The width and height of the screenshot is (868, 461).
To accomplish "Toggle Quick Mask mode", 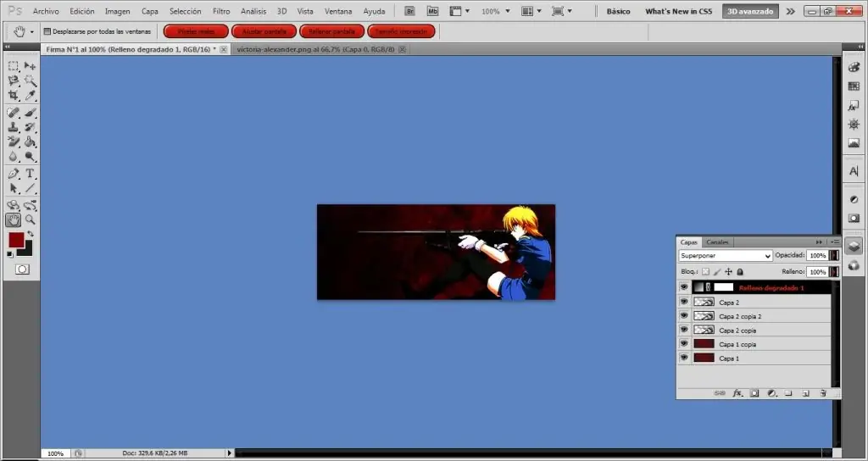I will [22, 269].
